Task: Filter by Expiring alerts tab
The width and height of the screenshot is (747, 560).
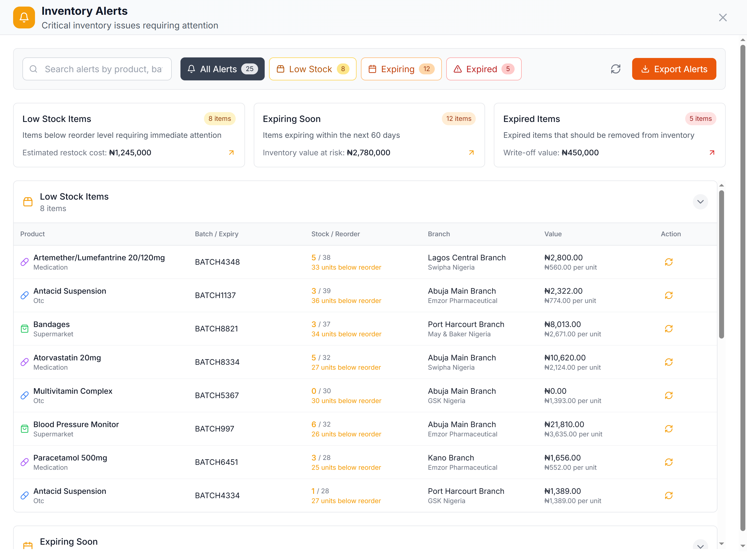Action: [x=401, y=69]
